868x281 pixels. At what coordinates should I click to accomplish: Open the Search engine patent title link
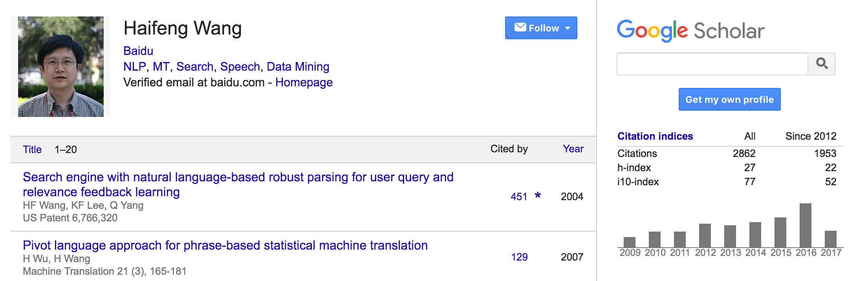238,177
